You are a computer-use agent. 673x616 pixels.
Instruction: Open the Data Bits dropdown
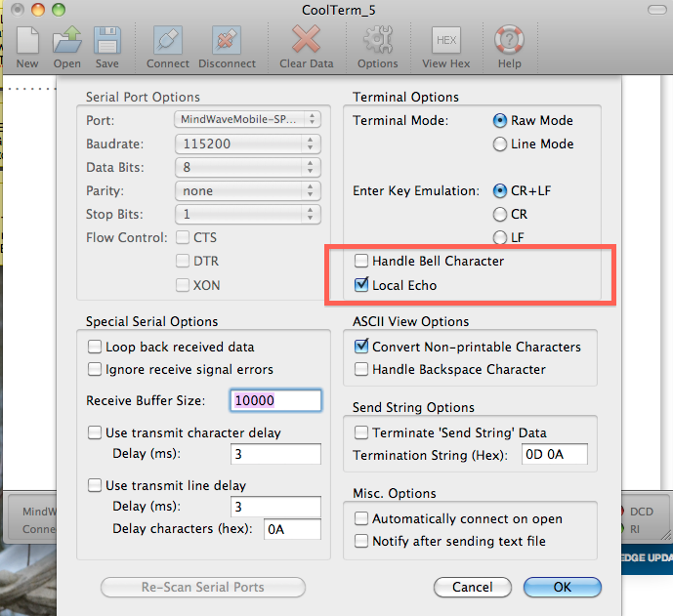pos(247,167)
